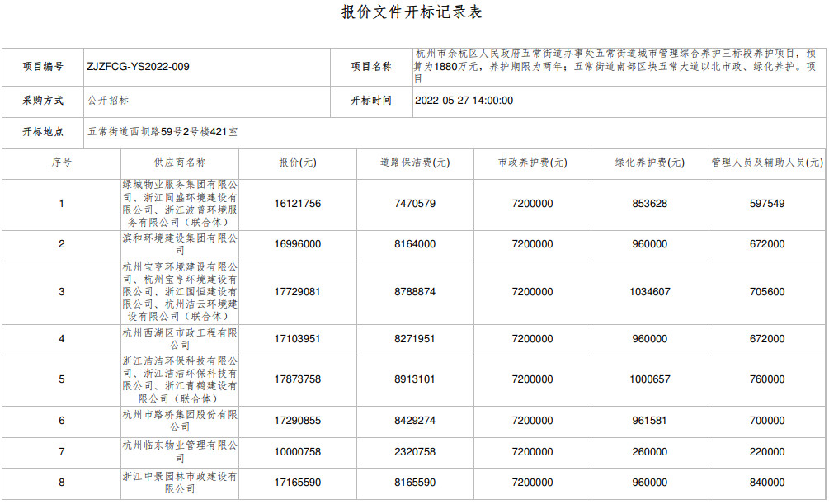This screenshot has width=829, height=504.
Task: Select the 公开招标 procurement method cell
Action: (108, 101)
